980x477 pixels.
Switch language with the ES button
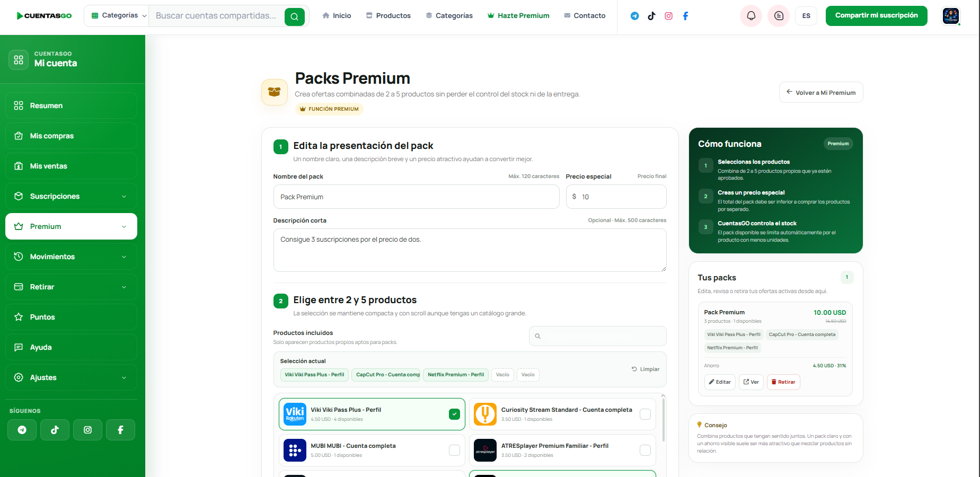coord(806,16)
